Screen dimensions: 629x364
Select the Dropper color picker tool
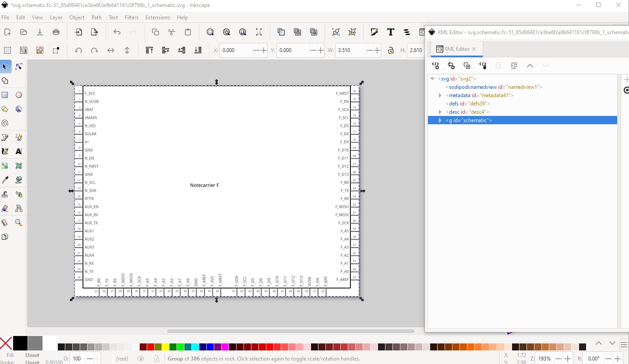pos(5,180)
